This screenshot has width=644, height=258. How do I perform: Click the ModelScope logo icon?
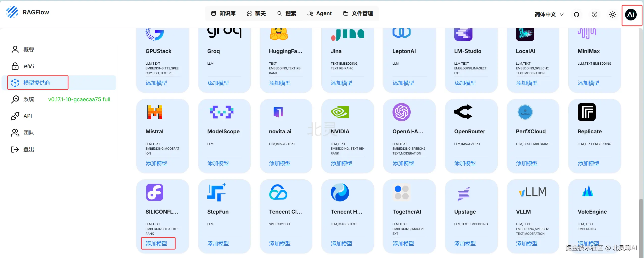tap(221, 112)
